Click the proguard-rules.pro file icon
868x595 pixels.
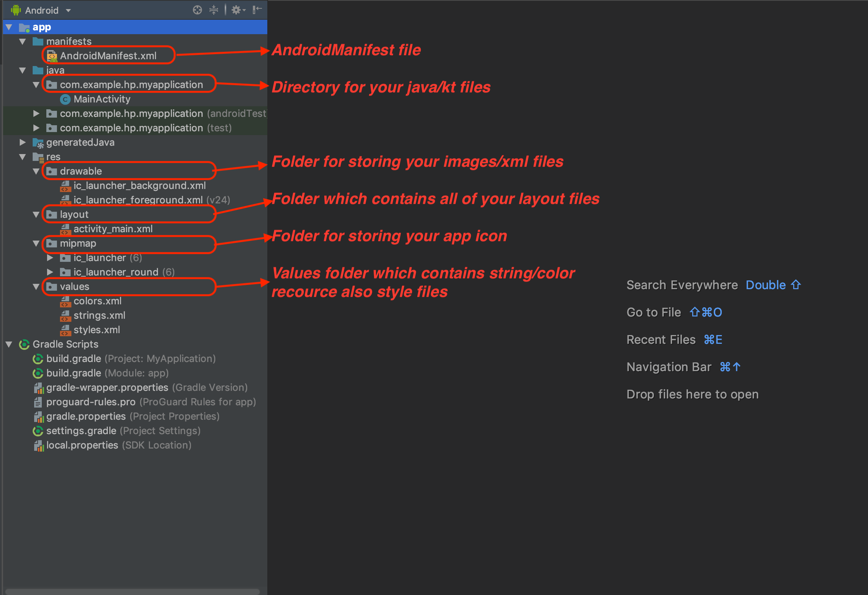click(38, 402)
